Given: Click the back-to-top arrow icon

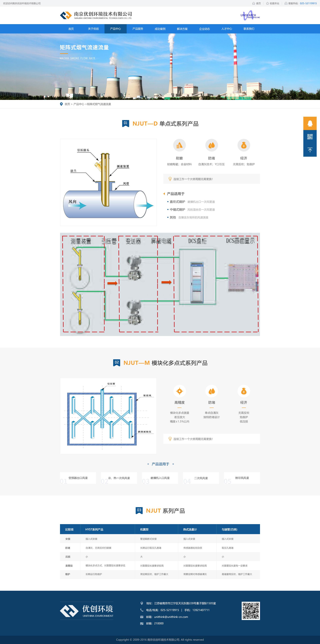Looking at the screenshot, I should [x=310, y=150].
